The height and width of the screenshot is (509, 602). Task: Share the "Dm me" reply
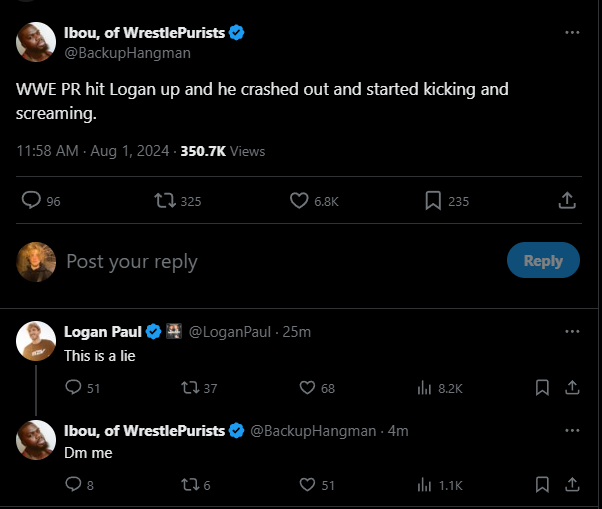click(x=572, y=485)
